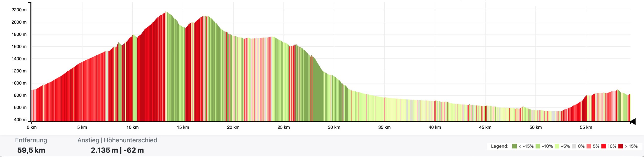
Task: Click the "2200 m" y-axis label
Action: [19, 10]
